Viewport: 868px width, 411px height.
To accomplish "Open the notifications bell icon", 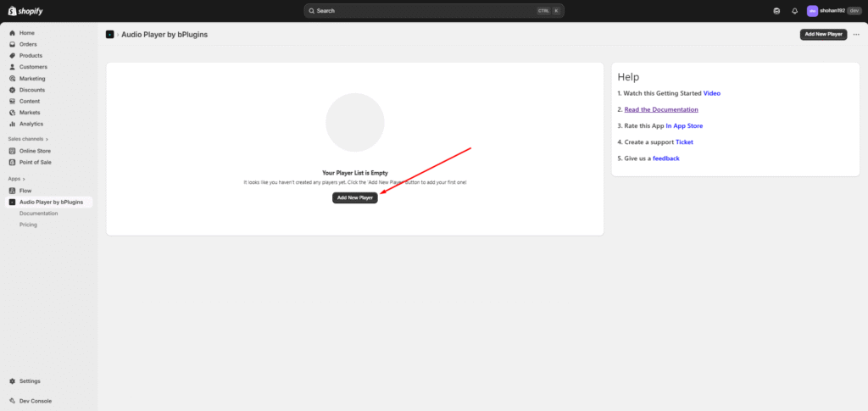I will coord(794,11).
